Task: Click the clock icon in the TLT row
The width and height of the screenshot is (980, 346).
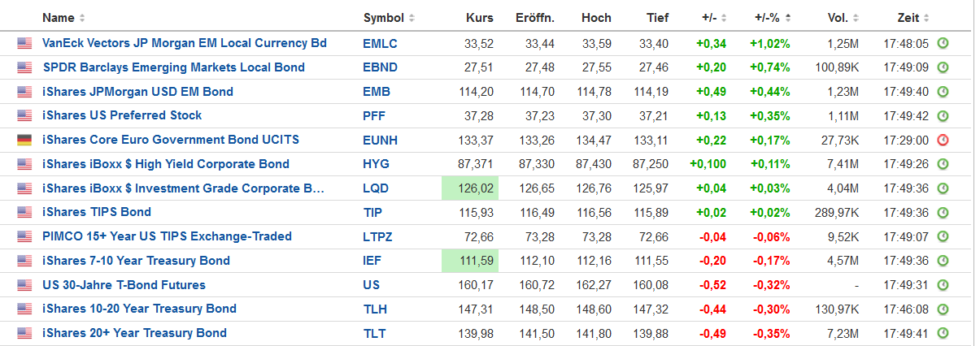Action: coord(943,333)
